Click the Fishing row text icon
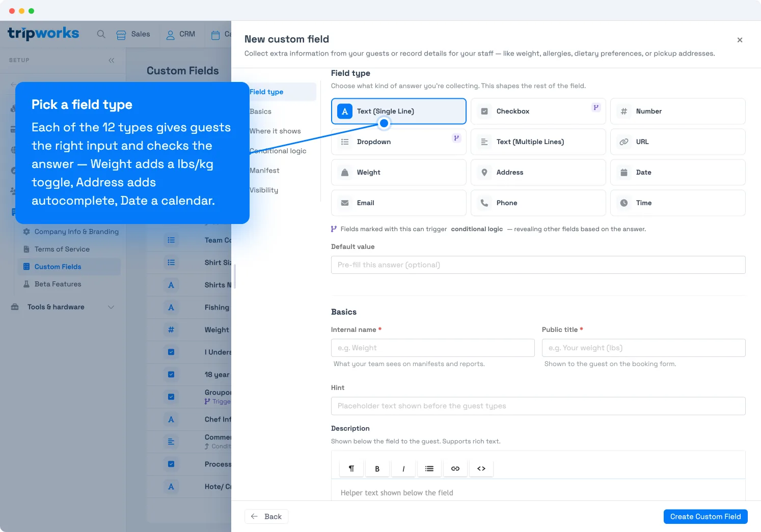This screenshot has height=532, width=761. pos(171,307)
